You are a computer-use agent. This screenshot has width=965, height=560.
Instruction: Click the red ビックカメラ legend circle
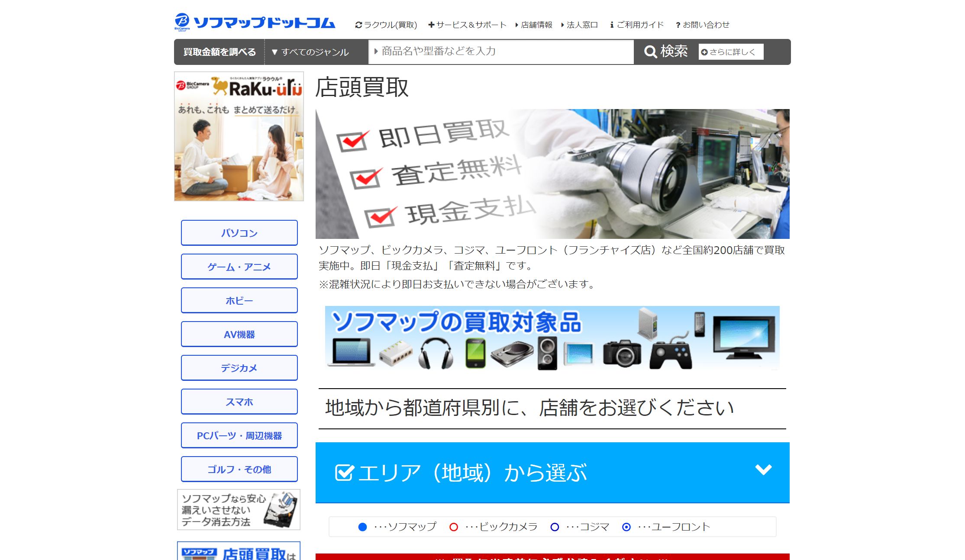[x=454, y=527]
